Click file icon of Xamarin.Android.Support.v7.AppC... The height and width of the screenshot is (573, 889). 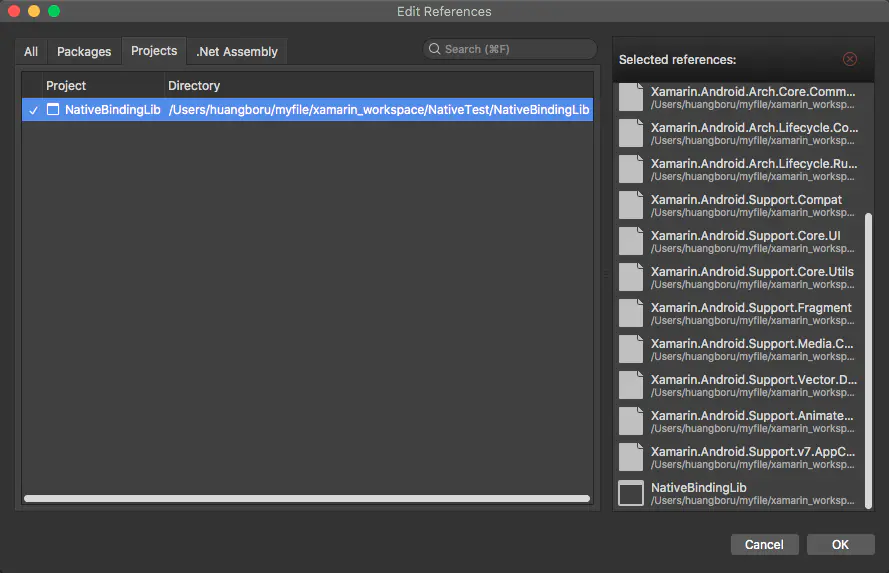coord(631,457)
